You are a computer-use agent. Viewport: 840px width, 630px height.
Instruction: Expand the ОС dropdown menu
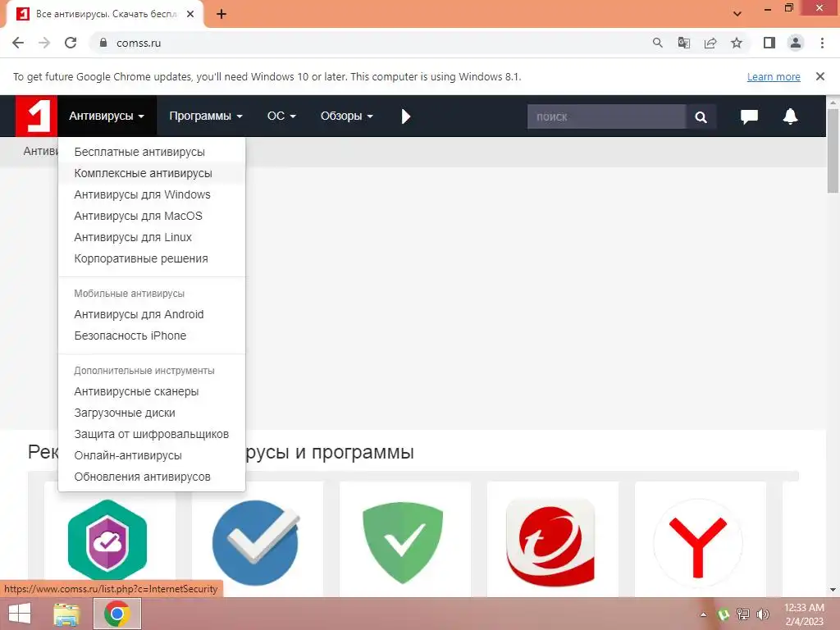coord(281,116)
